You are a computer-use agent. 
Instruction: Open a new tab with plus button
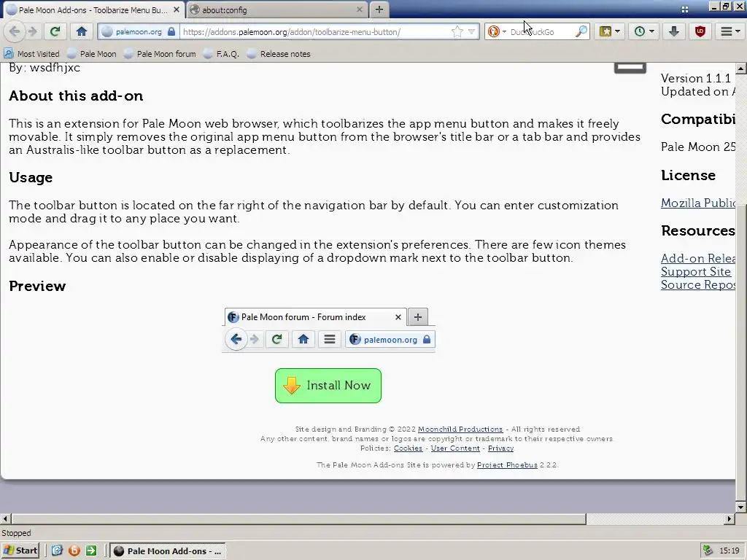click(x=379, y=9)
